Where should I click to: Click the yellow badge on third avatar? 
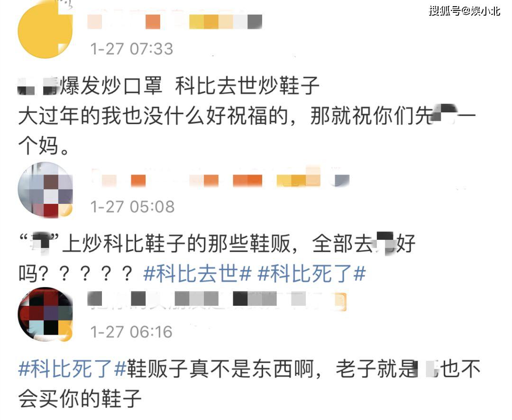[x=66, y=335]
